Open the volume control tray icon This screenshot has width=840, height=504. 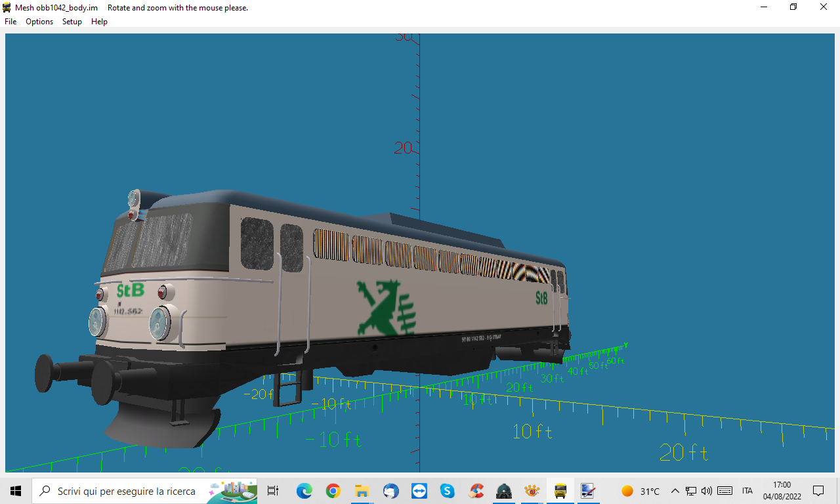(707, 491)
